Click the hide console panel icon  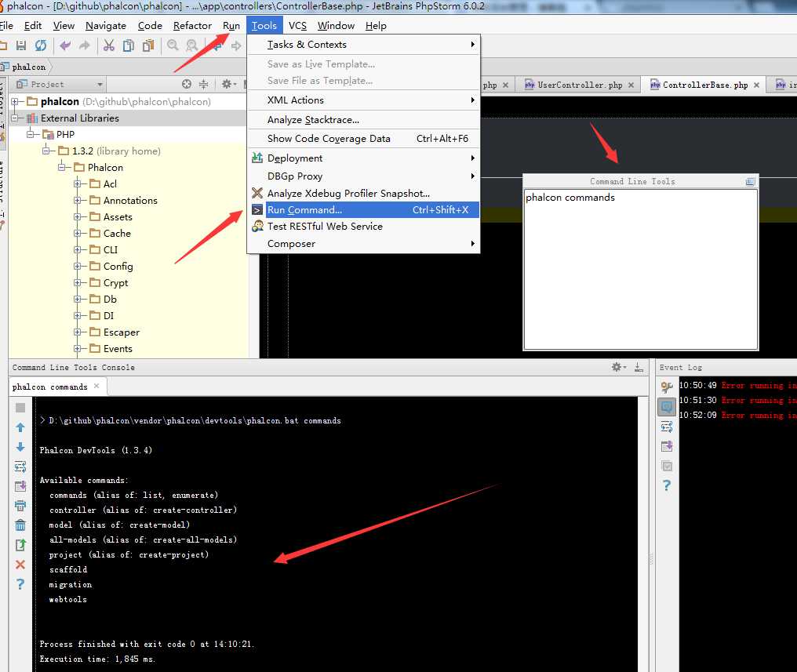pos(639,367)
